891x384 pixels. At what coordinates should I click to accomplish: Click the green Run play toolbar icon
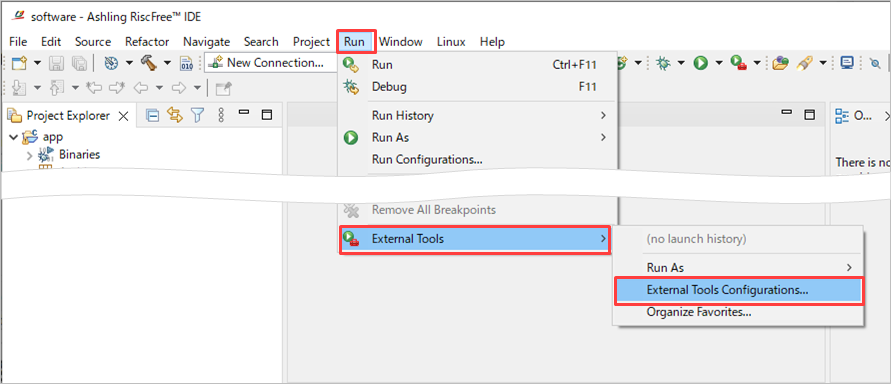(701, 63)
